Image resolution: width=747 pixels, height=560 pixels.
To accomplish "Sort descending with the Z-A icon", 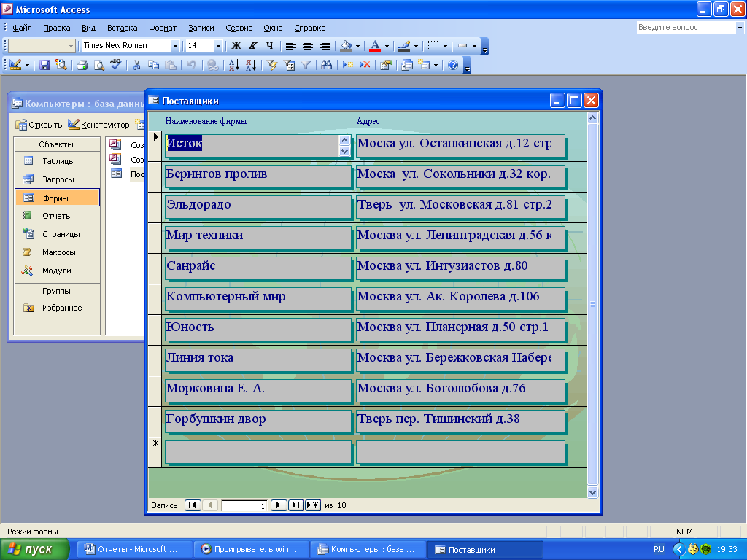I will click(251, 65).
